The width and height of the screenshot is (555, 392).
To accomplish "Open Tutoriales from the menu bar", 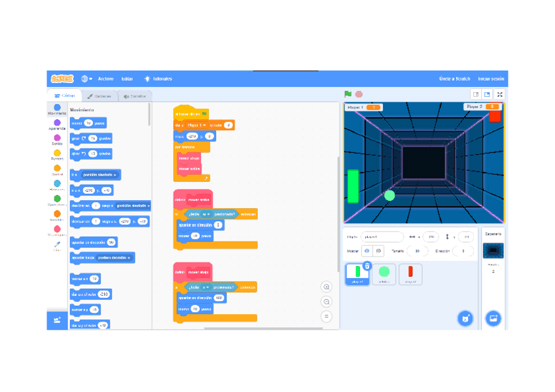I will coord(158,79).
